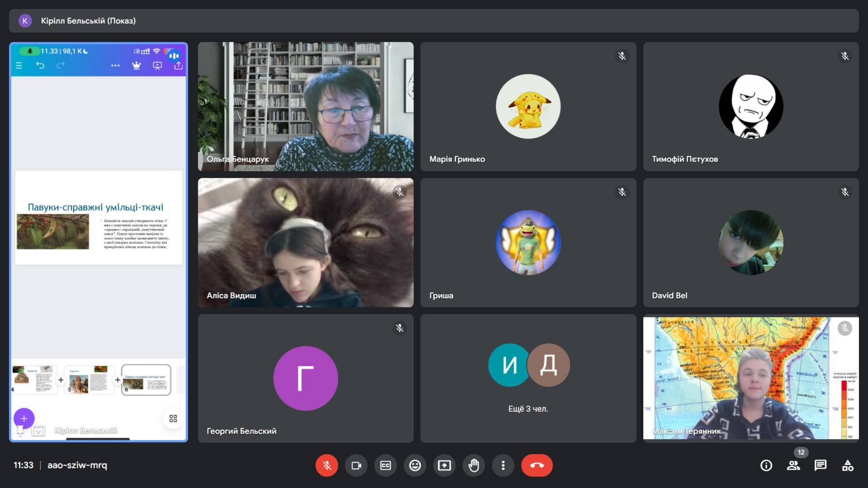Screen dimensions: 868x488
Task: Unmute microphone in the call controls
Action: pos(326,465)
